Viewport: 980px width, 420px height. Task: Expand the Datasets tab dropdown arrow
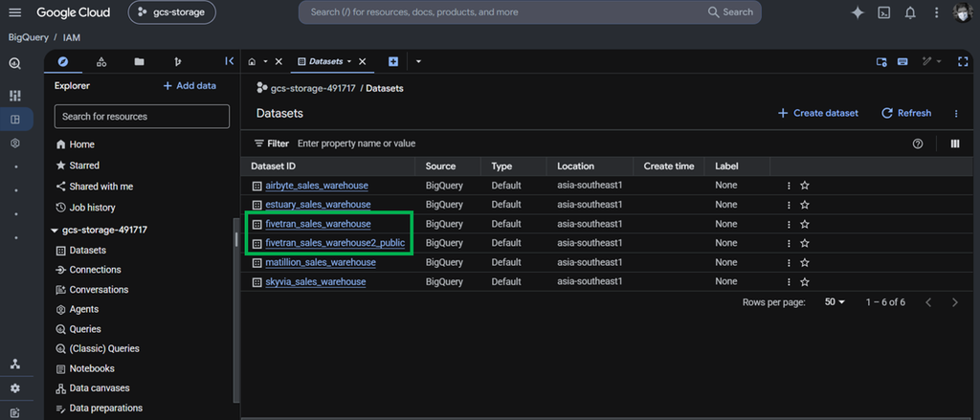[x=349, y=61]
